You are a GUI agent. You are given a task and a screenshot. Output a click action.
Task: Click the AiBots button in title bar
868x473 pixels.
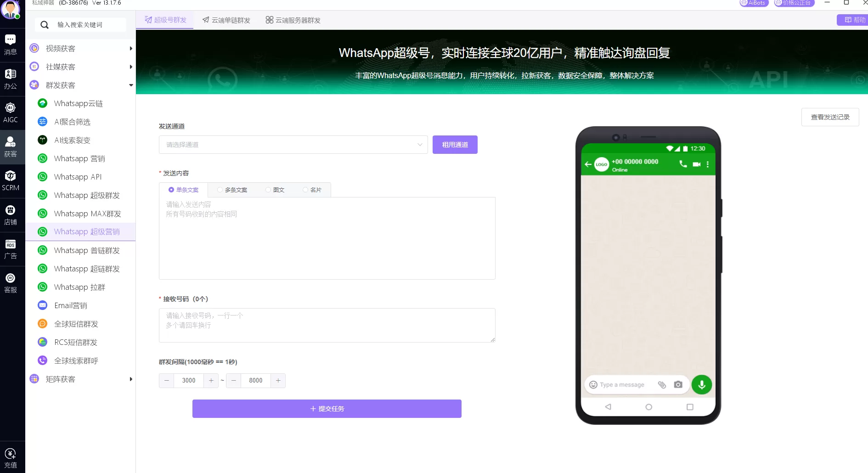(x=754, y=3)
